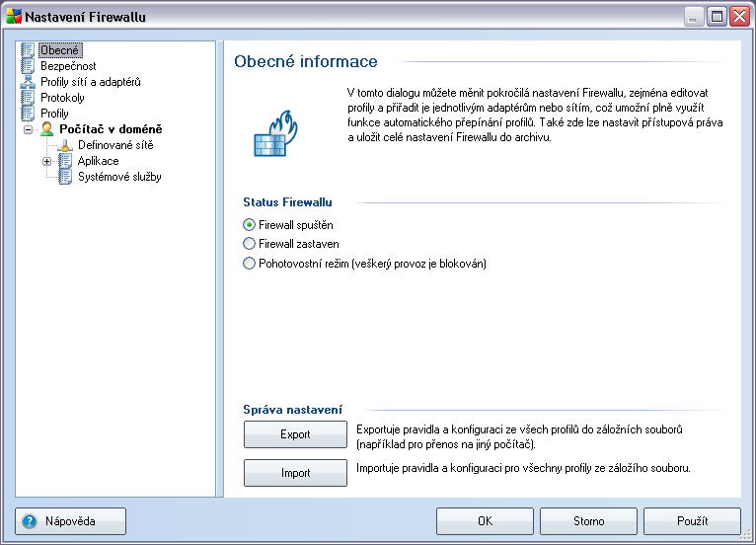This screenshot has height=545, width=756.
Task: Apply changes with Použít
Action: [693, 521]
